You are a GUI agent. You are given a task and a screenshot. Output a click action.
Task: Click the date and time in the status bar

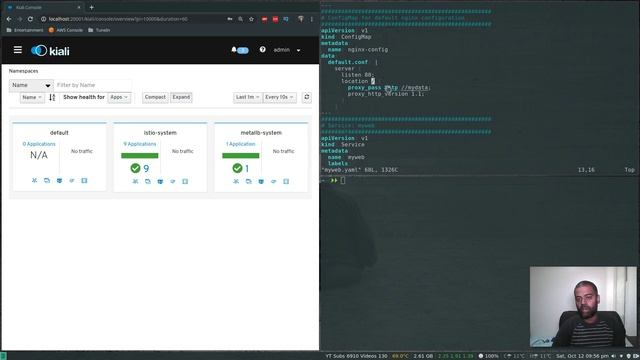(x=582, y=356)
